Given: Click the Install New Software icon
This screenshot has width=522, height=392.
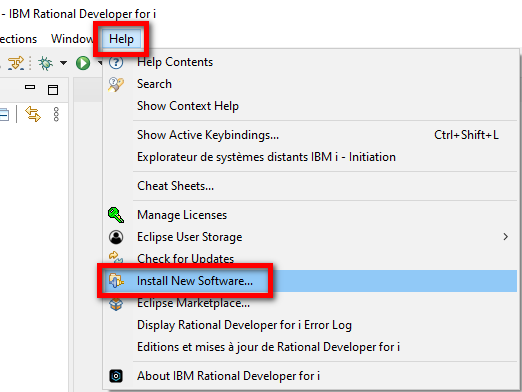Looking at the screenshot, I should coord(116,281).
